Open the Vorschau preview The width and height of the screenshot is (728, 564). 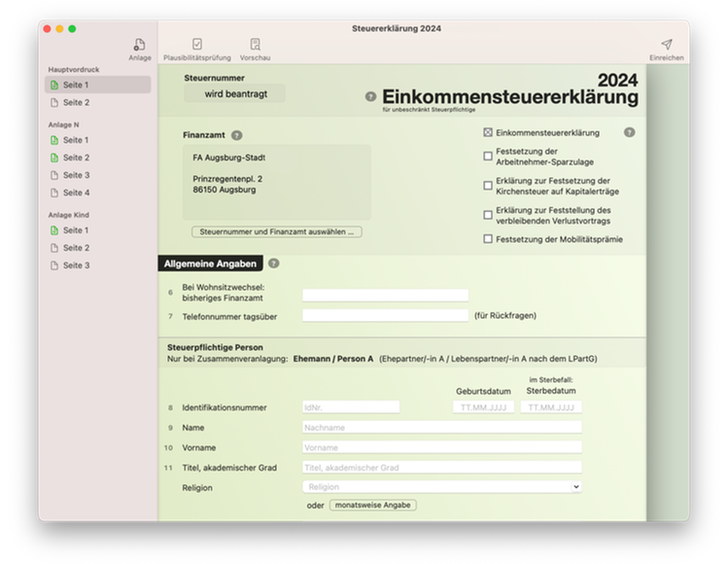click(255, 46)
